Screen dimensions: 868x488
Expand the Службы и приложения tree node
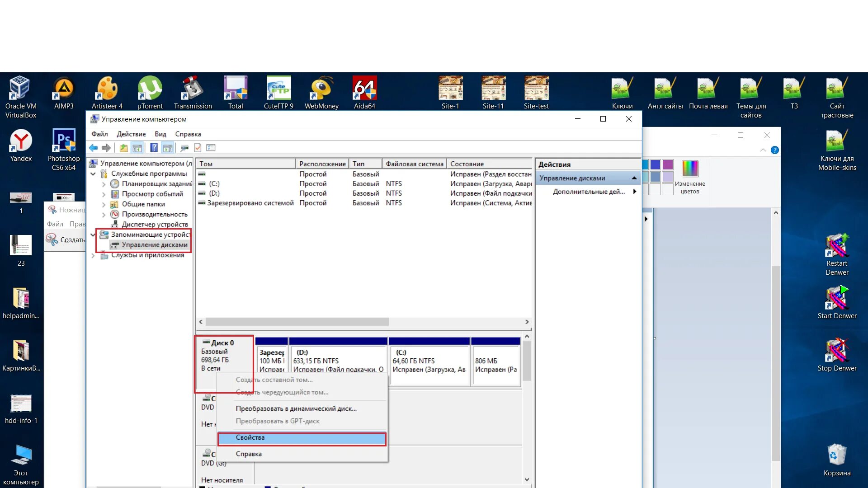93,255
